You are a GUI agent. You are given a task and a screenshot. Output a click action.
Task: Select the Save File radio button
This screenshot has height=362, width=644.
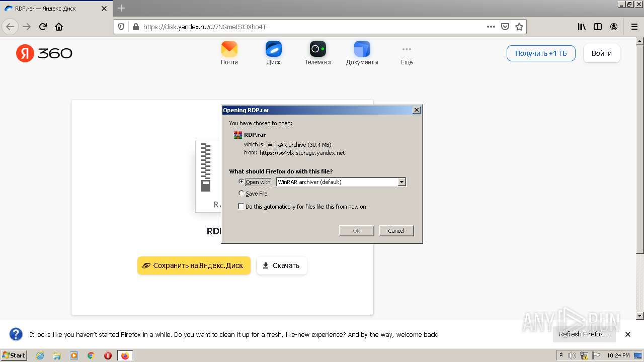pos(242,193)
